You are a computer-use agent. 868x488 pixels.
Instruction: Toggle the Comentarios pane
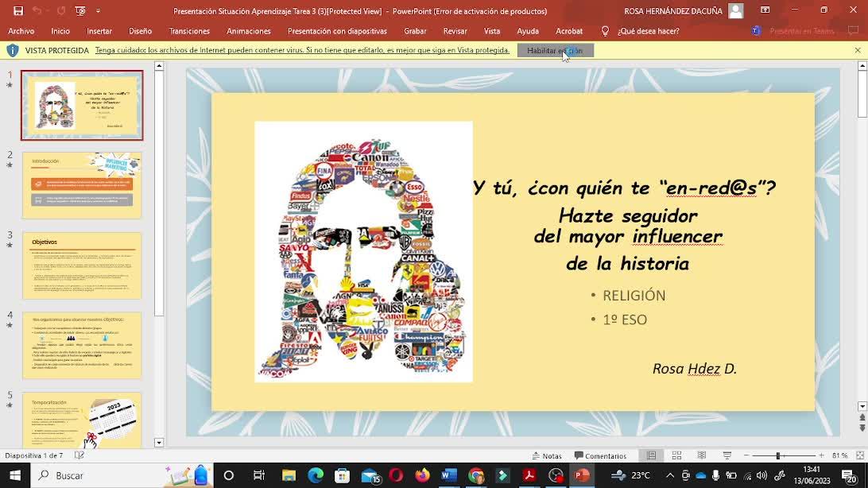coord(599,455)
